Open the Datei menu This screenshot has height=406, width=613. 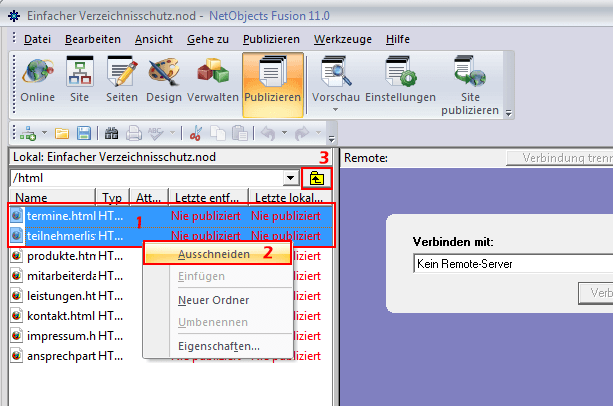tap(37, 39)
